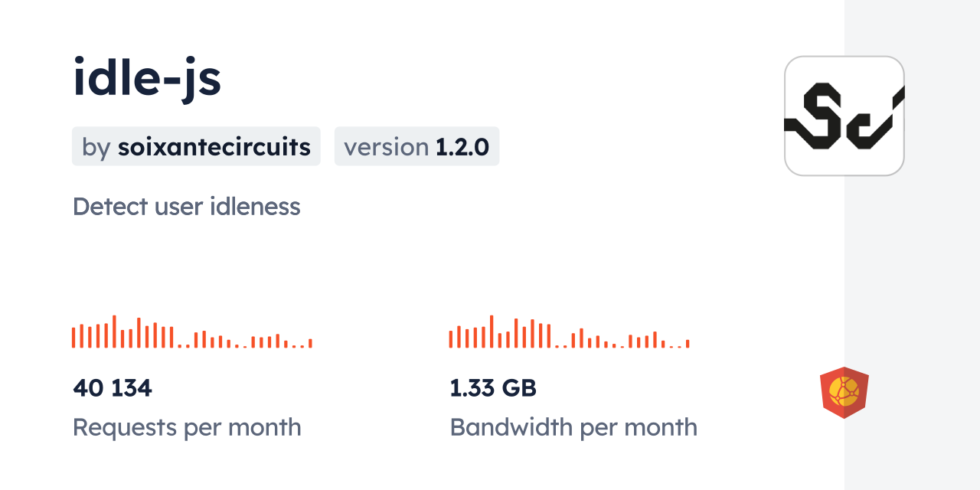Select the idle-js package title
980x490 pixels.
tap(147, 79)
